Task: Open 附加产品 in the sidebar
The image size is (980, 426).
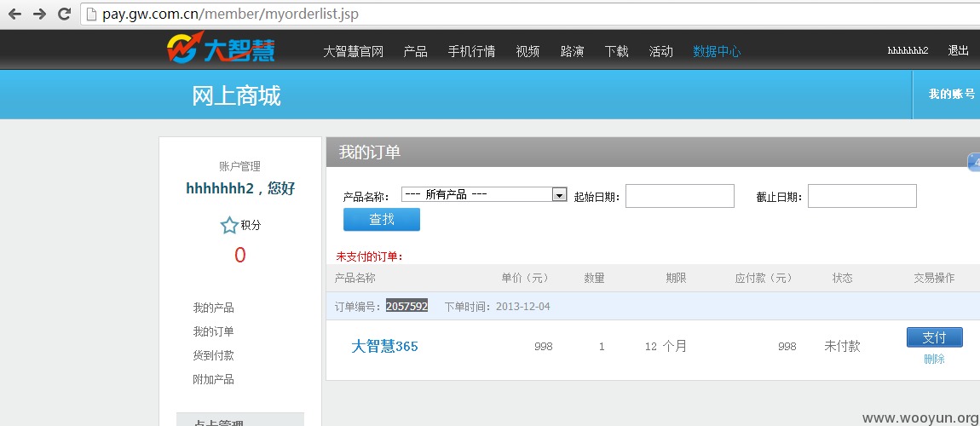Action: (213, 379)
